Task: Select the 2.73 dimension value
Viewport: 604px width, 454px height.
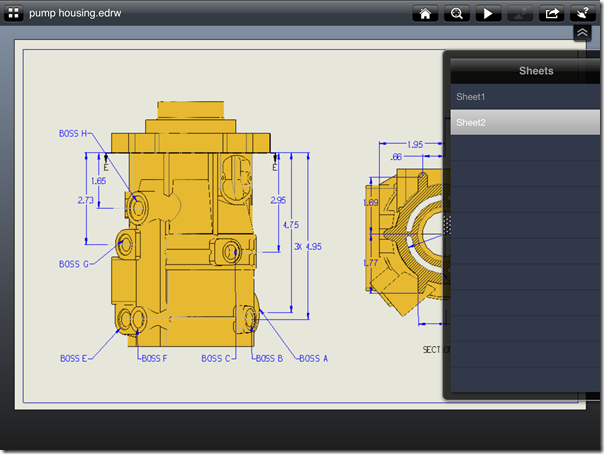Action: 86,200
